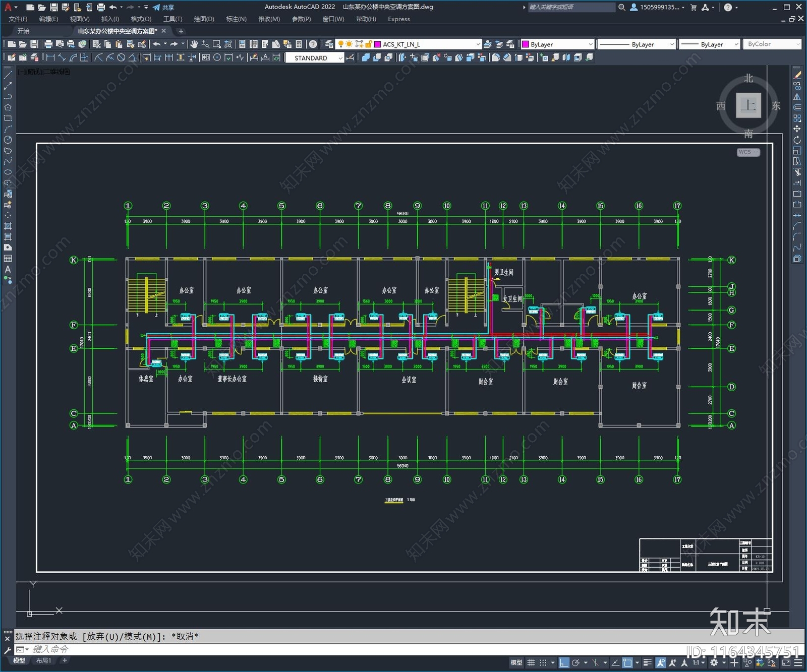Screen dimensions: 807x672
Task: Open the 绘图(D) menu
Action: 204,19
